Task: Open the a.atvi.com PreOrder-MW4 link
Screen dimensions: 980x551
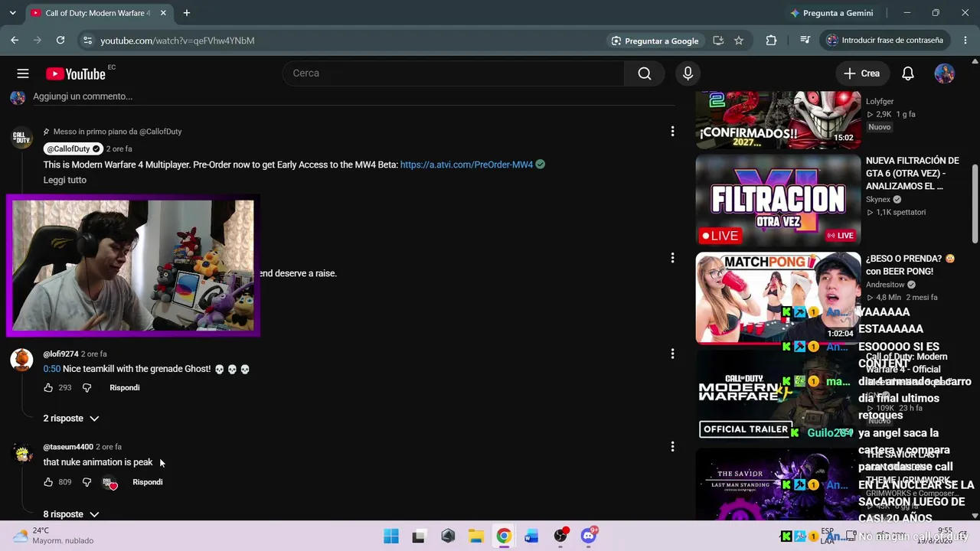Action: point(466,165)
